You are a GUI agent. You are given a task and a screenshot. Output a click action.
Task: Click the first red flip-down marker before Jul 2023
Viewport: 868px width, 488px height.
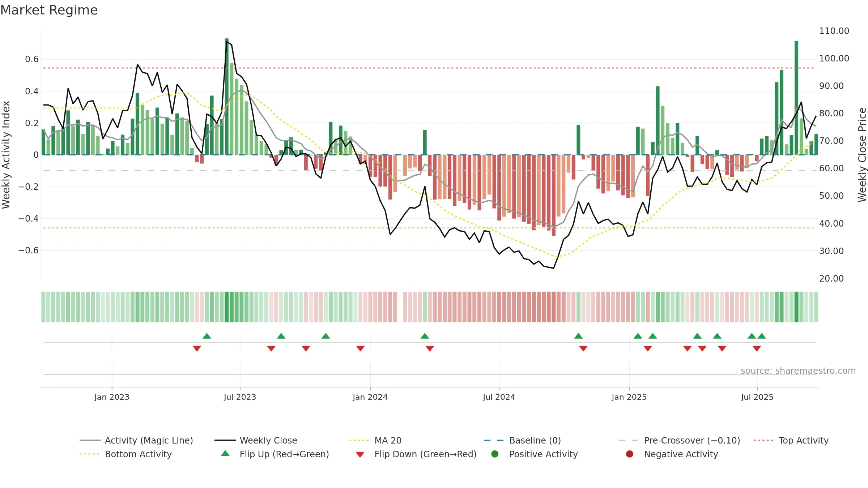click(x=197, y=348)
